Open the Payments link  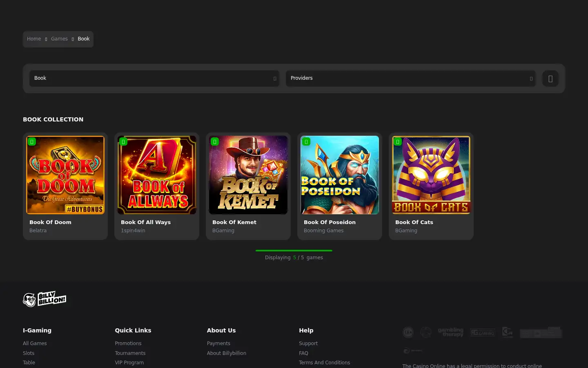(x=218, y=343)
